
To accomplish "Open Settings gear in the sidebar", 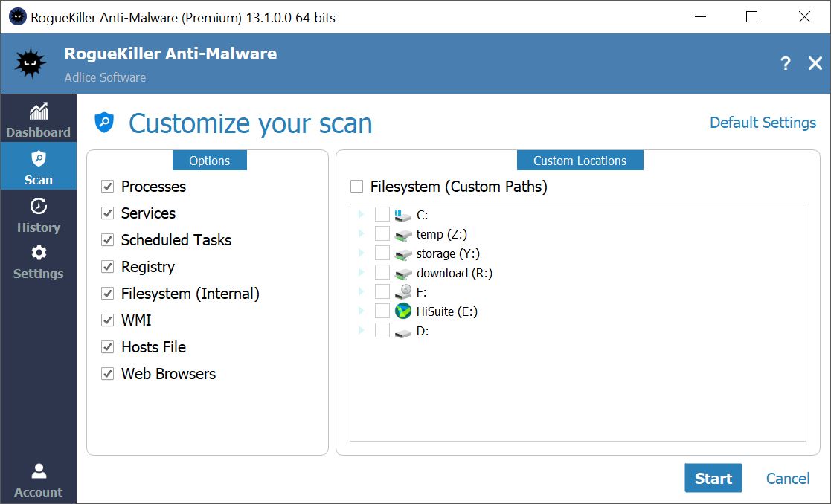I will coord(38,262).
